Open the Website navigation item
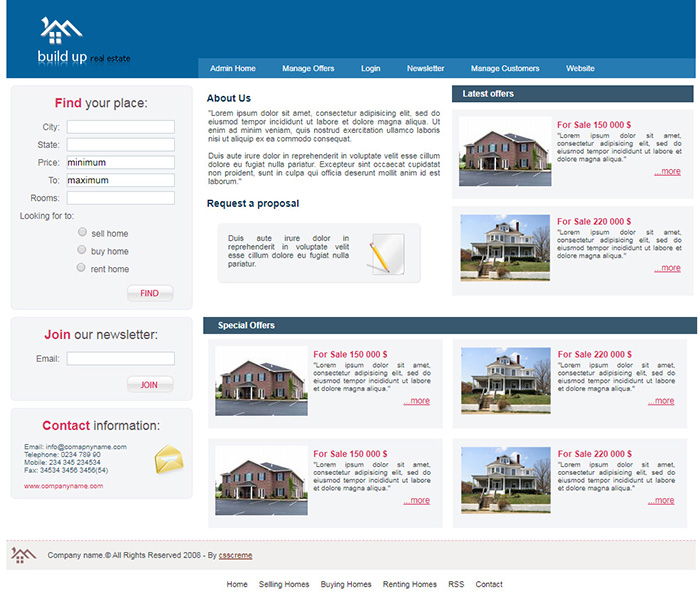 [580, 68]
